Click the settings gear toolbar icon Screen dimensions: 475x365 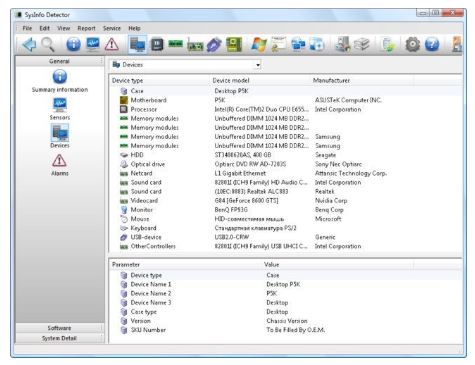click(x=413, y=44)
